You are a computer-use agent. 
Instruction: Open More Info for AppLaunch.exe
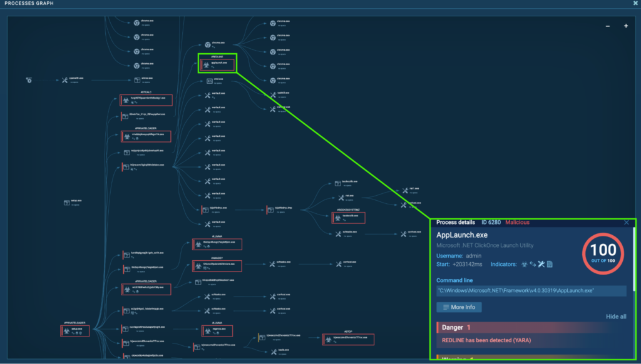[459, 307]
